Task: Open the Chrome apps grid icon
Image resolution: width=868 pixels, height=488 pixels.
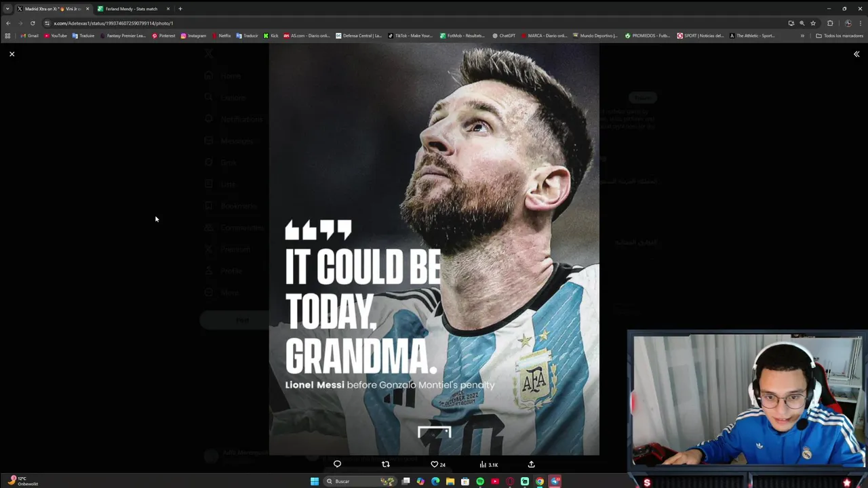Action: pos(7,36)
